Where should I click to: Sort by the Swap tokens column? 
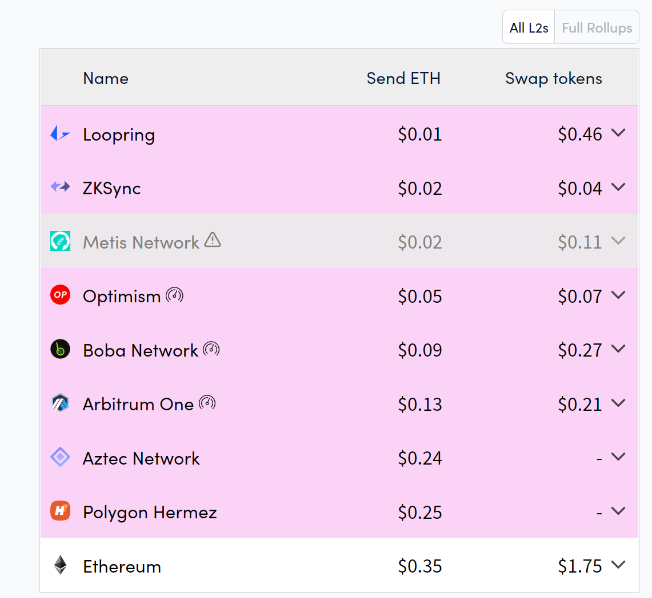(x=553, y=78)
